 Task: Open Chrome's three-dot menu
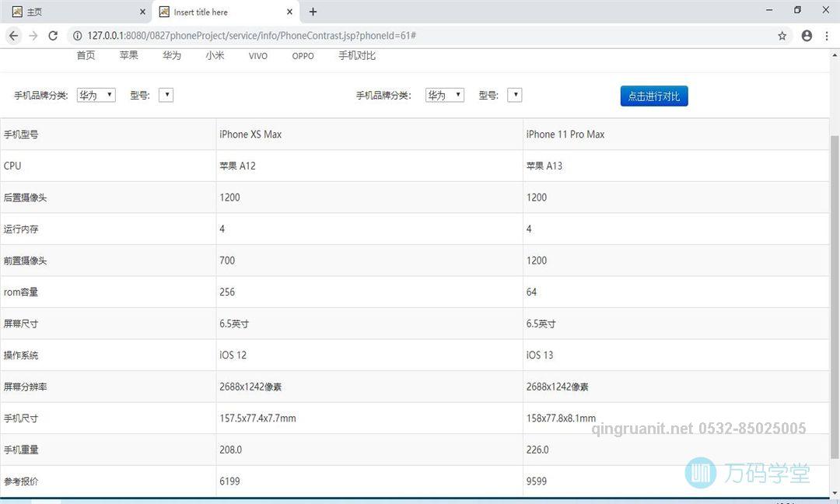(827, 36)
